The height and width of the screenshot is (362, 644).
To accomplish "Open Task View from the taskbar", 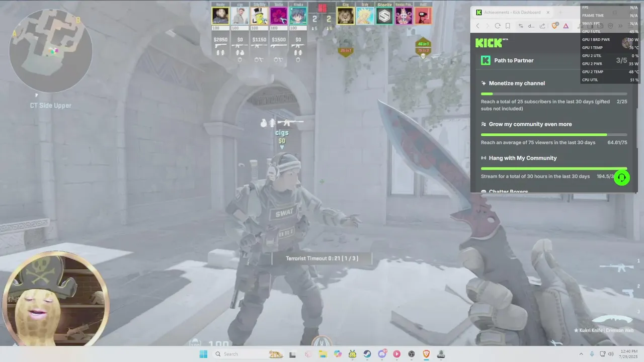I will tap(292, 354).
